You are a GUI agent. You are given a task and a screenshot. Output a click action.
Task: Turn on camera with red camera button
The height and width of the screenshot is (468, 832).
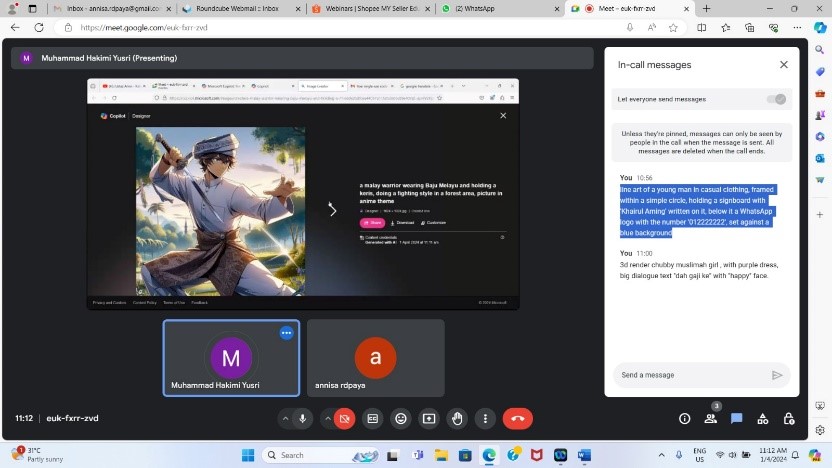pos(344,419)
